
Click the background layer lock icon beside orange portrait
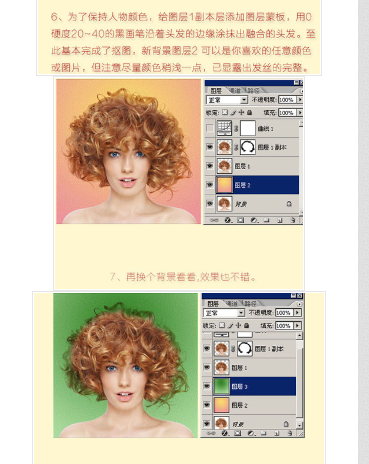point(289,203)
